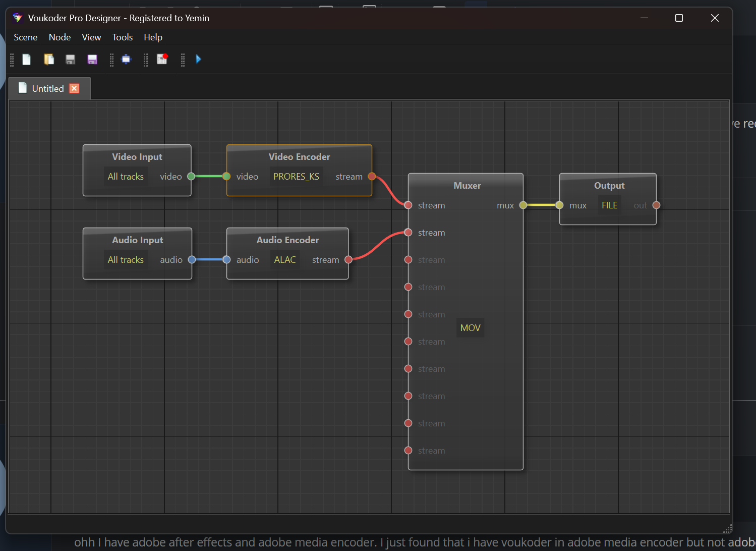
Task: Click the toolbar icon with red dot
Action: click(x=162, y=59)
